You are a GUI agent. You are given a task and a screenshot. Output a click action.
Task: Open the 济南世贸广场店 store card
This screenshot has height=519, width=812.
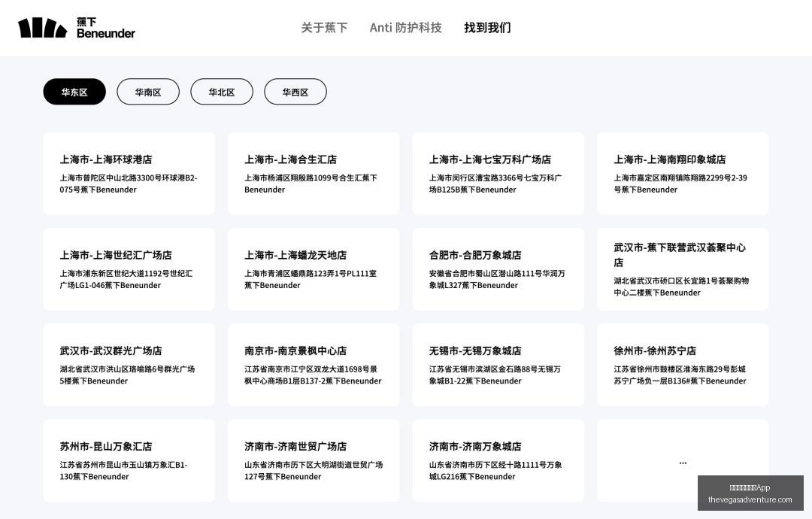(x=314, y=461)
